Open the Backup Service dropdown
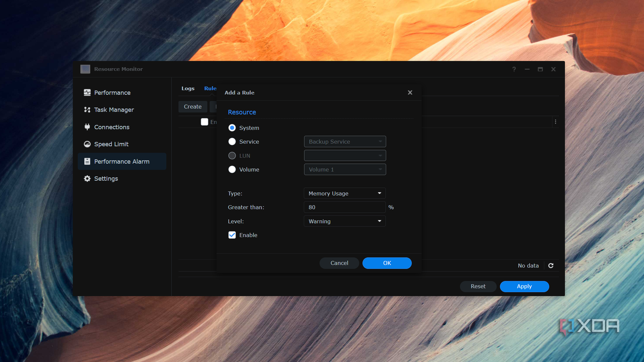This screenshot has height=362, width=644. pyautogui.click(x=345, y=142)
